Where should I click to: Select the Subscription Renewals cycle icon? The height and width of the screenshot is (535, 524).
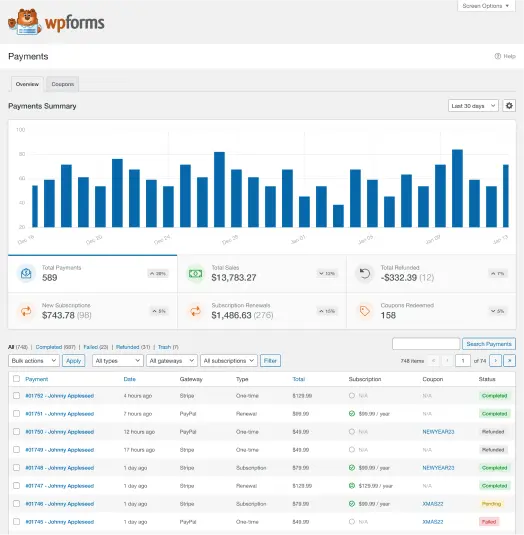coord(195,311)
